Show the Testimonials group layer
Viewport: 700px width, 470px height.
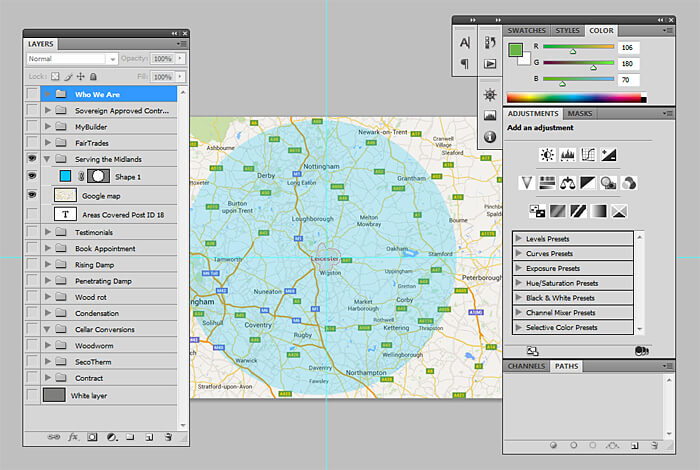32,232
